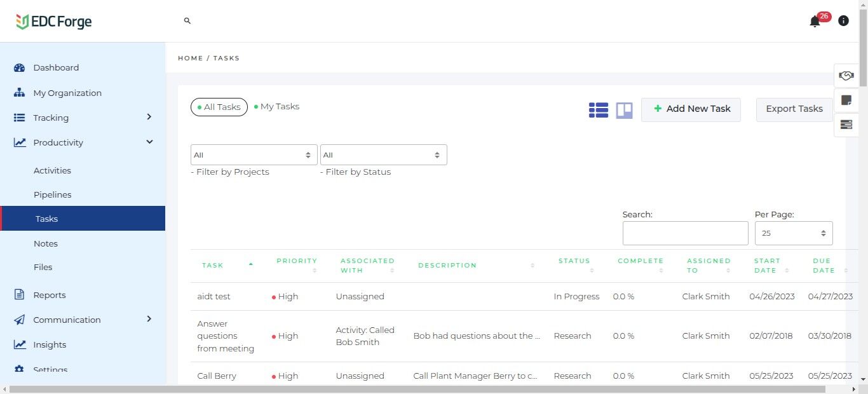Click the Add New Task button

pos(691,109)
